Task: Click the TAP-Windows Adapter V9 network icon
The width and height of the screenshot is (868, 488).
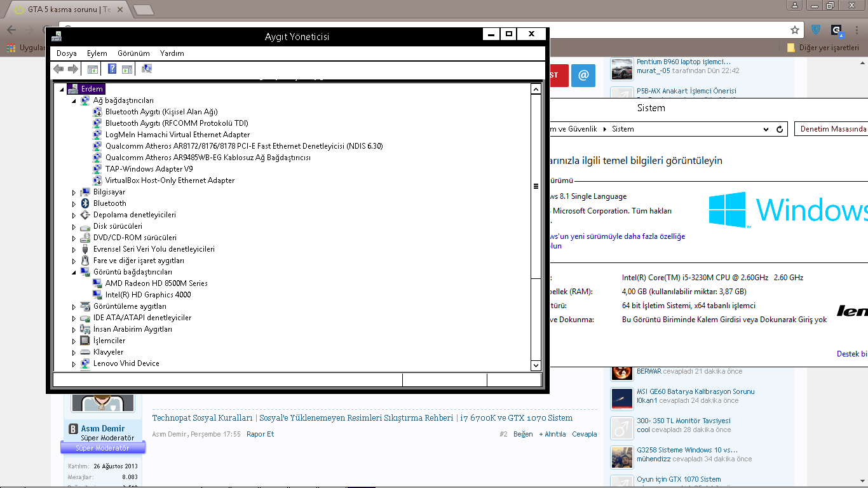Action: (97, 169)
